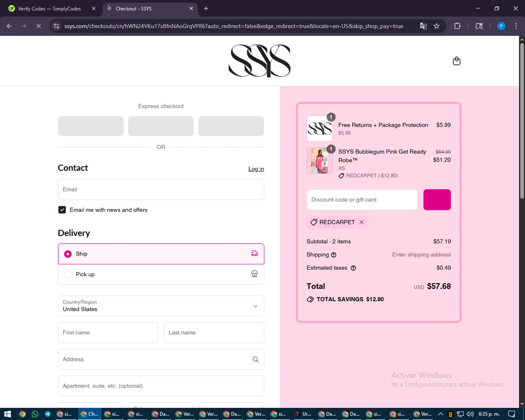Click the Enter shipping address text
The width and height of the screenshot is (525, 420).
421,255
